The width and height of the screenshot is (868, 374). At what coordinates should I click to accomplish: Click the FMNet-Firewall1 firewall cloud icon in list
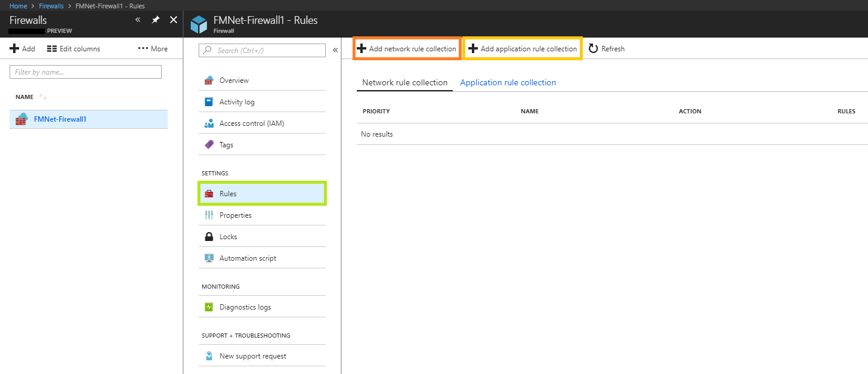[21, 119]
